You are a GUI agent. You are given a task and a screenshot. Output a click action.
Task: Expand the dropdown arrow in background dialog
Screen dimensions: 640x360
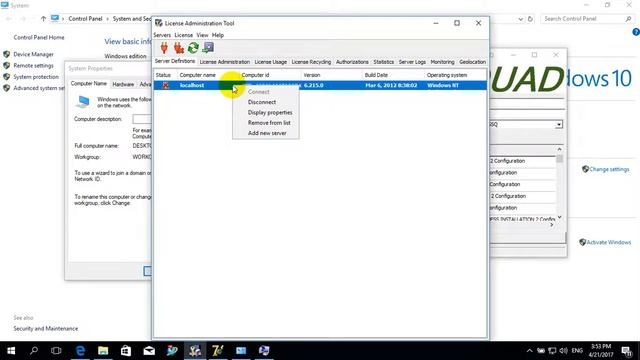[x=558, y=124]
